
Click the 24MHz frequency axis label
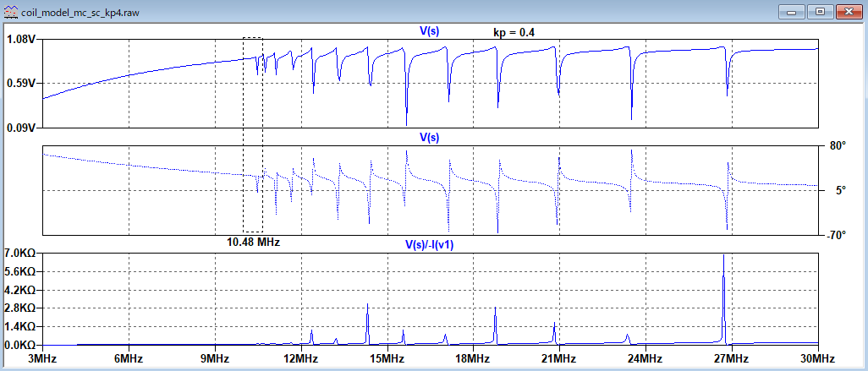tap(646, 358)
